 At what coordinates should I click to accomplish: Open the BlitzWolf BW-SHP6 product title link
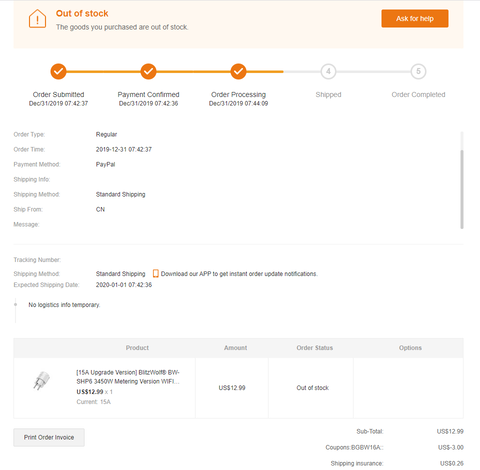point(128,377)
